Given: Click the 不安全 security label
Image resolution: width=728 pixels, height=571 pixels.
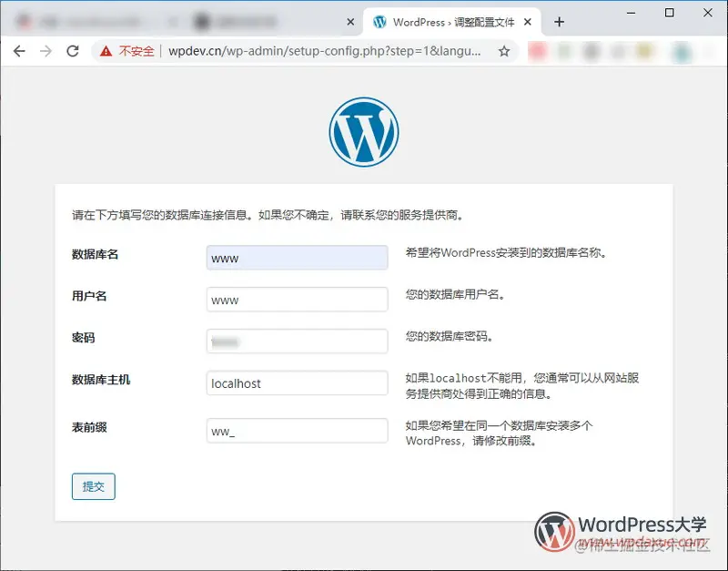Looking at the screenshot, I should click(136, 51).
